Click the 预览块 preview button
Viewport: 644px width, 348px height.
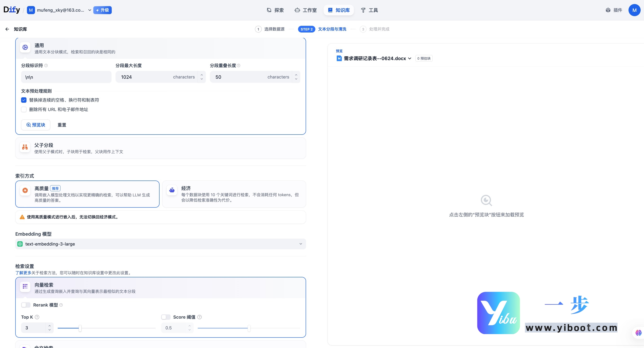click(x=35, y=125)
